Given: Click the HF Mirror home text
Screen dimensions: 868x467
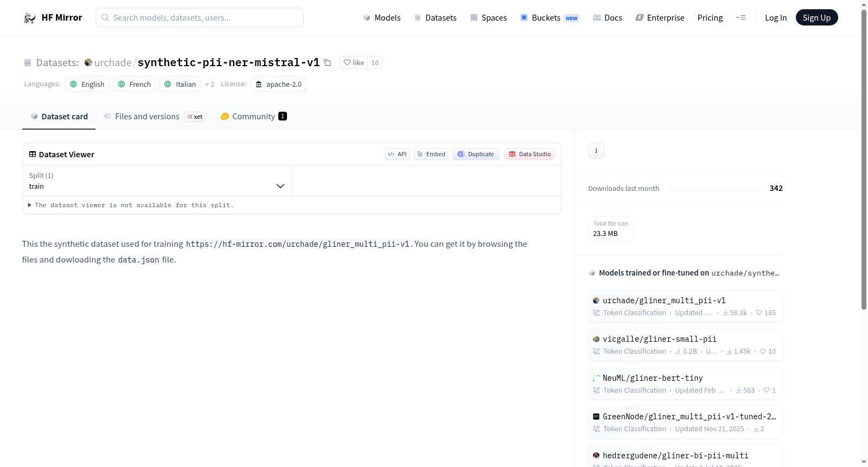Looking at the screenshot, I should [62, 17].
